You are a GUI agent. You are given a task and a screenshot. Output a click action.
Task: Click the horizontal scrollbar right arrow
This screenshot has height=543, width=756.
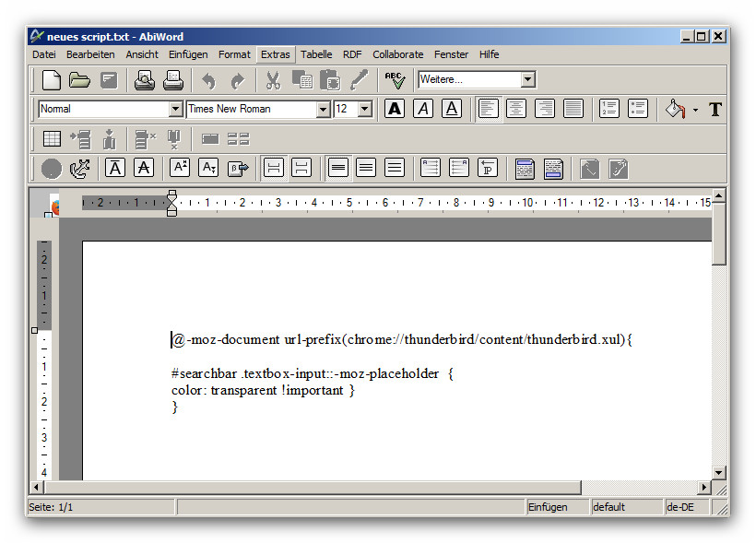pyautogui.click(x=704, y=487)
